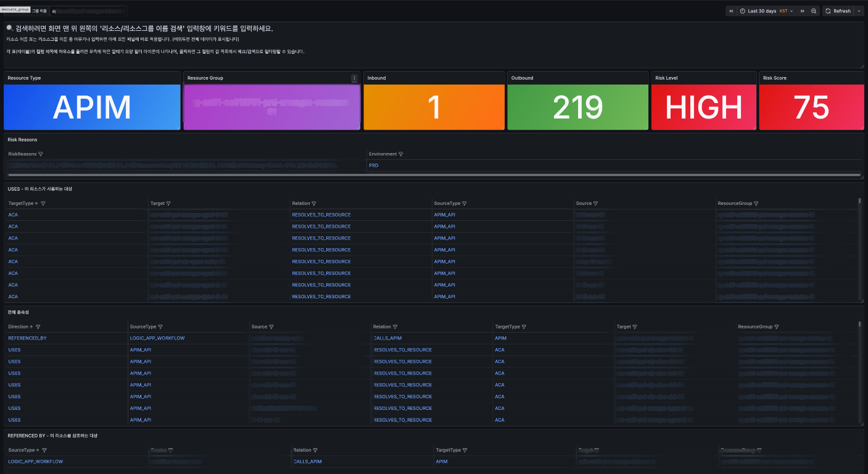Select the CALLS_APIM relation in the Direction table

(x=388, y=338)
